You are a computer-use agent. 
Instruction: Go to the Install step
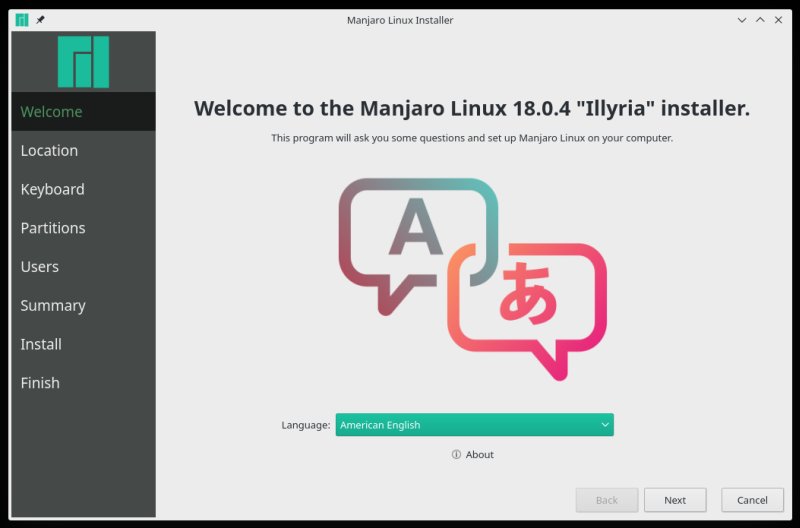pyautogui.click(x=83, y=344)
